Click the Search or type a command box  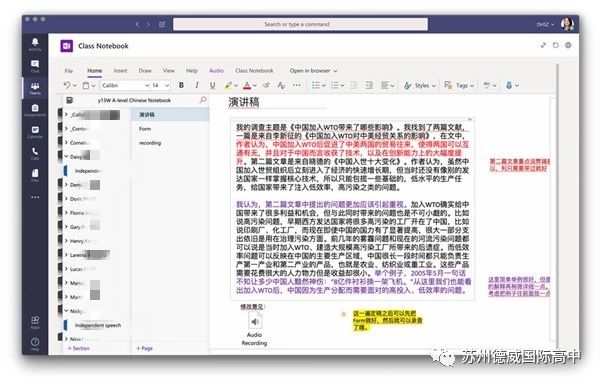pyautogui.click(x=300, y=24)
